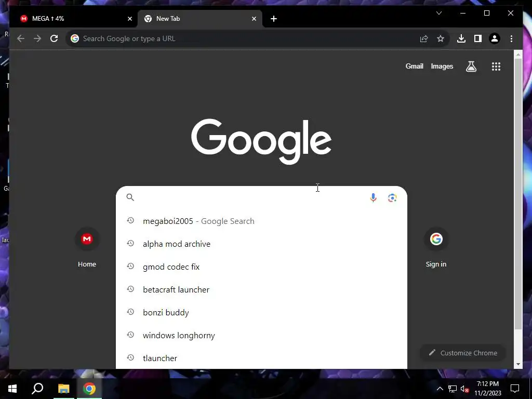Screen dimensions: 532x399
Task: Open the network tray icon
Action: coord(452,389)
